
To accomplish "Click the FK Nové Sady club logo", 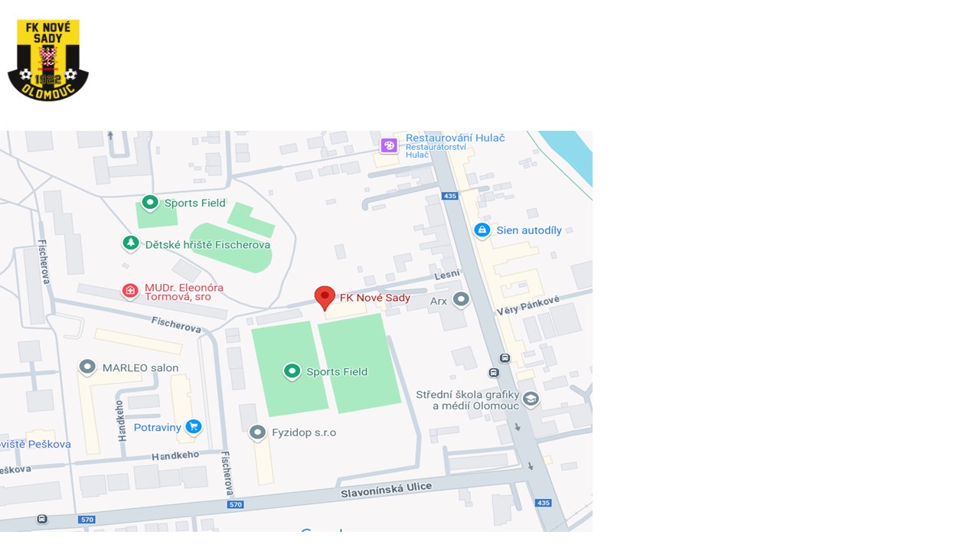I will (x=48, y=60).
